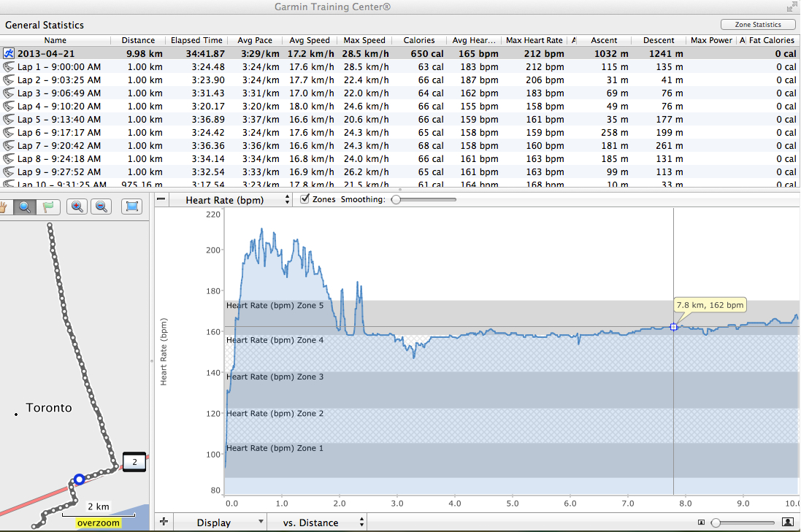Open the vs. Distance axis dropdown
The image size is (801, 532).
coord(317,523)
